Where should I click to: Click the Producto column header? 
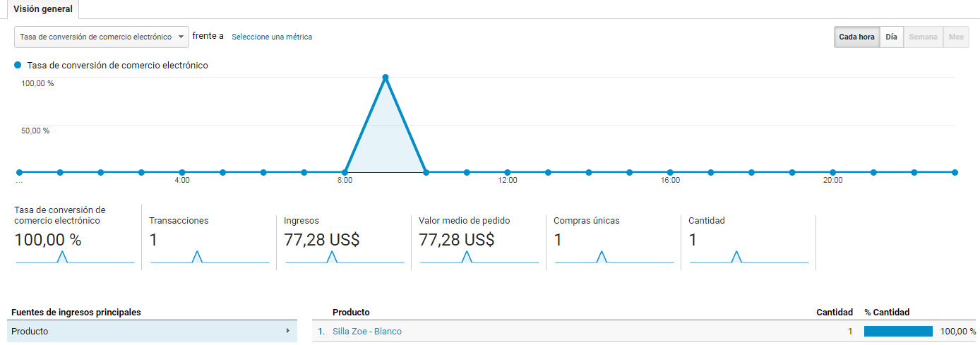(x=351, y=312)
